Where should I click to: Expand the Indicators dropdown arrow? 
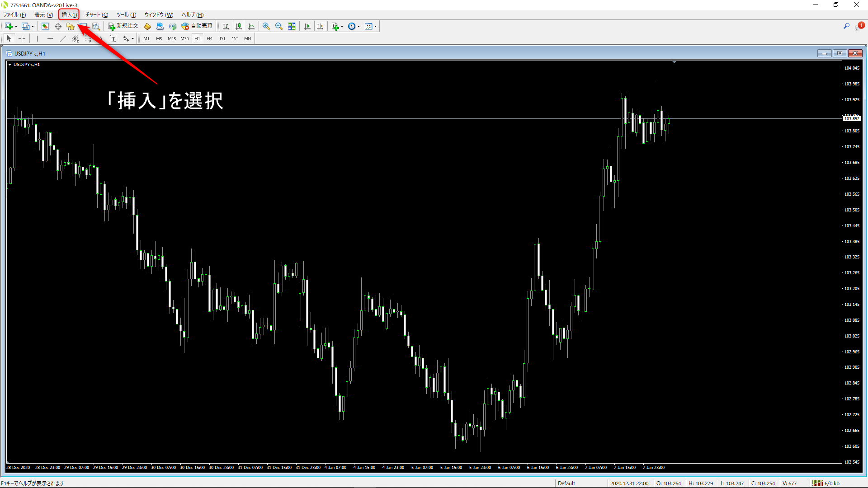click(342, 26)
